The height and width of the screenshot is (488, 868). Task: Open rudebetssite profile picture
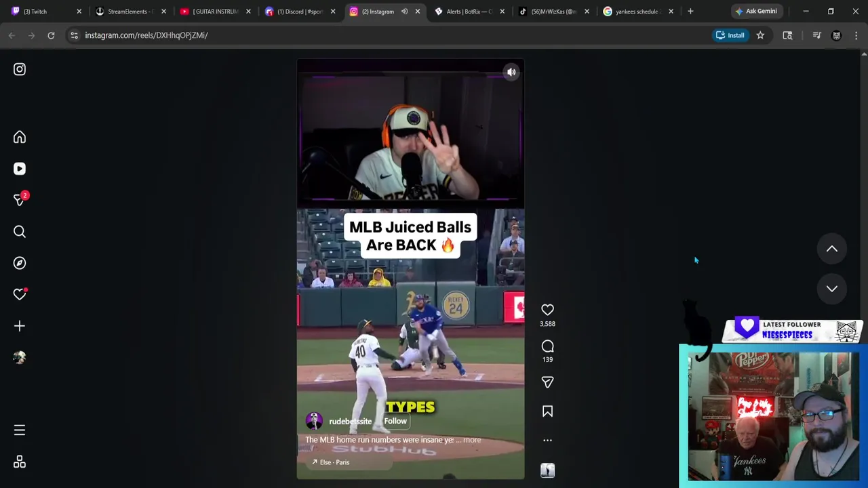(314, 421)
